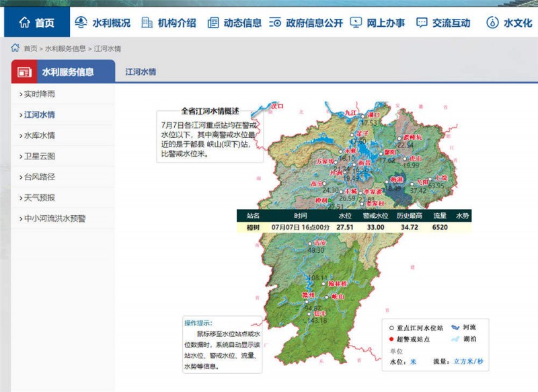The width and height of the screenshot is (538, 392).
Task: Click the red 超警戒站点 legend dot
Action: click(392, 339)
